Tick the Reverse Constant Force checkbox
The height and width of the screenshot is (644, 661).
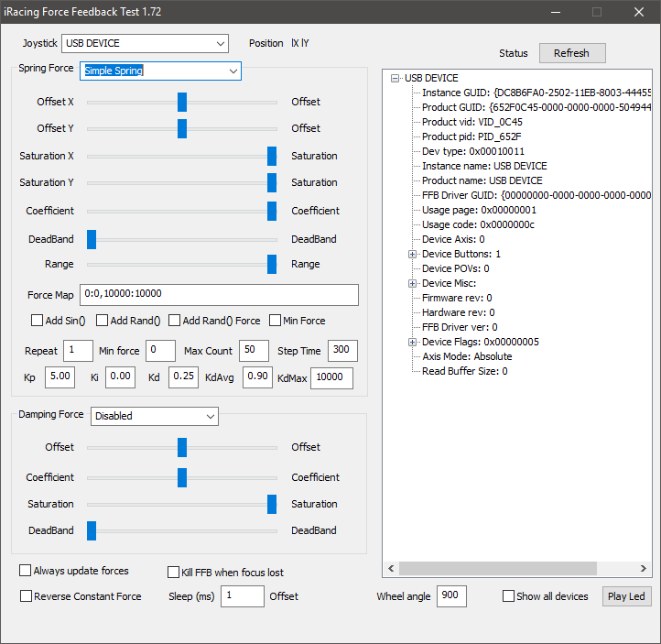click(26, 596)
